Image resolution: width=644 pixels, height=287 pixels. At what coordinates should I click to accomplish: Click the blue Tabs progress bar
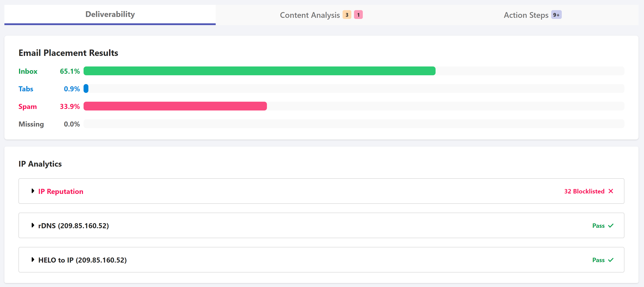coord(86,88)
